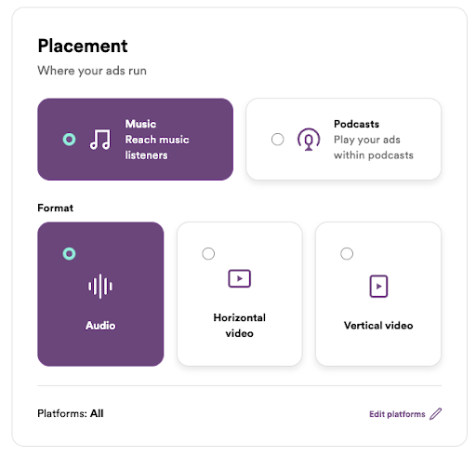
Task: Click the Format section label
Action: [x=55, y=208]
